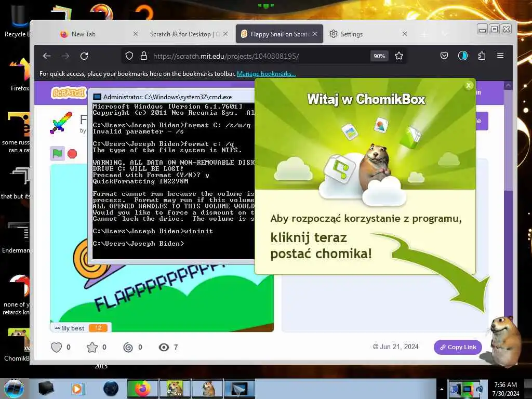Click the Firefox account avatar icon
Viewport: 532px width, 399px height.
pyautogui.click(x=463, y=56)
